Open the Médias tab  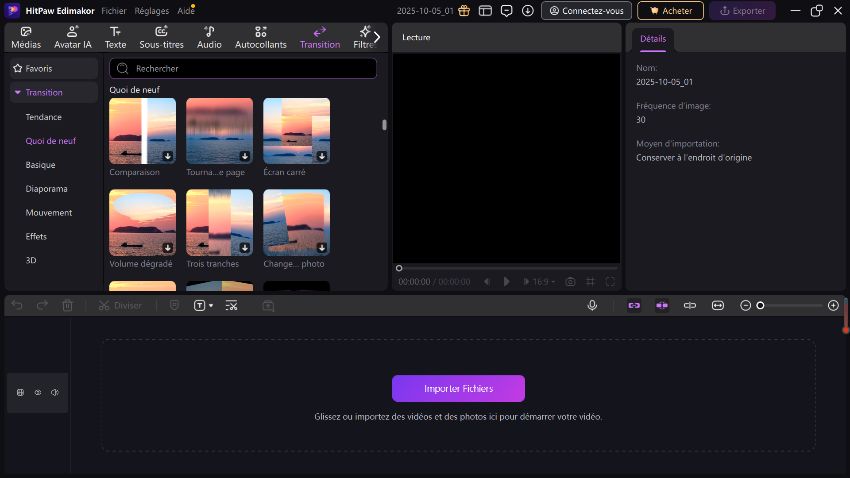pyautogui.click(x=26, y=37)
